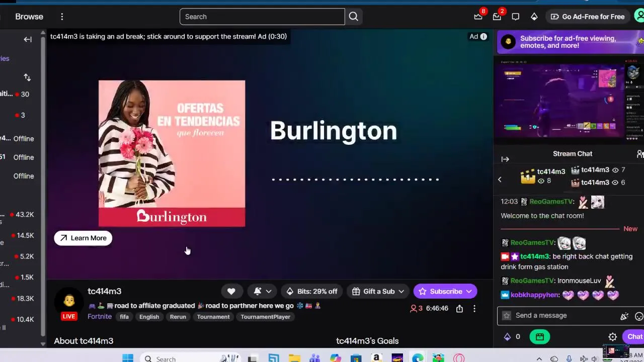The width and height of the screenshot is (644, 362).
Task: Click the viewer count of 3
Action: point(417,308)
